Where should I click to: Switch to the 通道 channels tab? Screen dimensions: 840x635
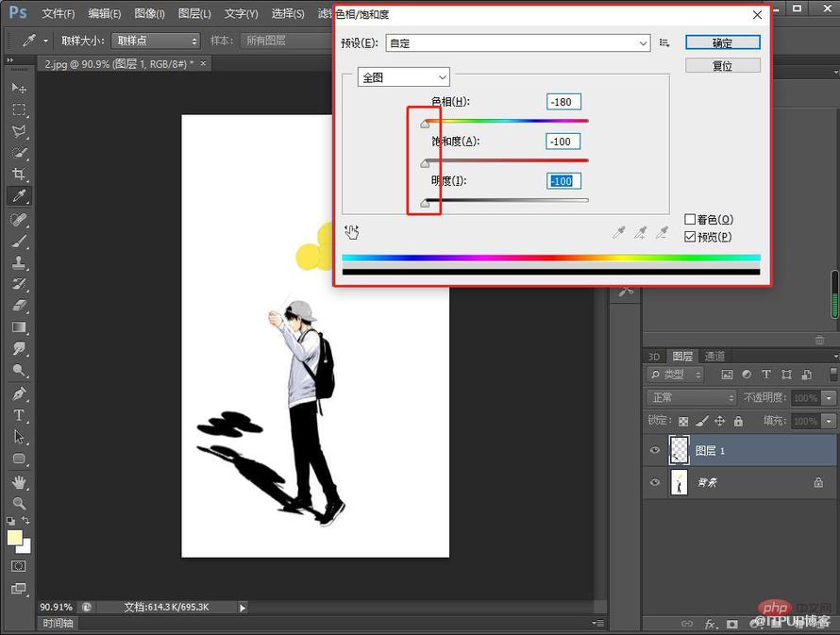pyautogui.click(x=714, y=356)
